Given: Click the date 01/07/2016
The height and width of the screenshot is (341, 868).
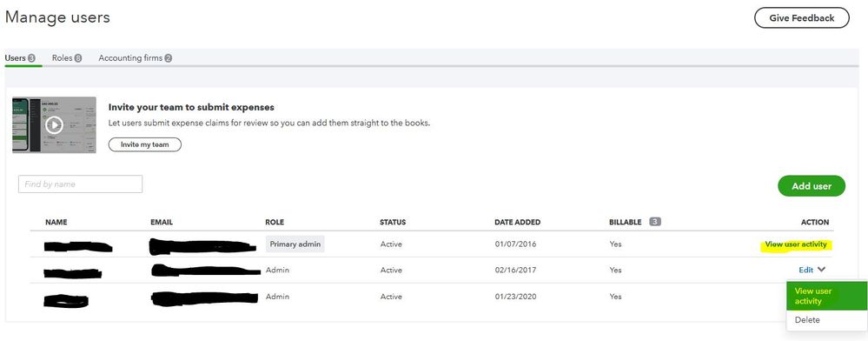Looking at the screenshot, I should pos(515,244).
